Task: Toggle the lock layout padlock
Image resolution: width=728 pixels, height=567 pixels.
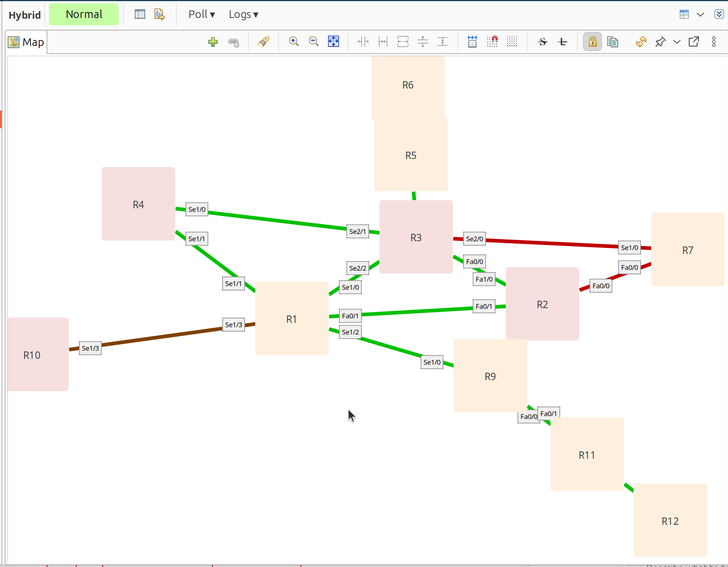Action: tap(592, 41)
